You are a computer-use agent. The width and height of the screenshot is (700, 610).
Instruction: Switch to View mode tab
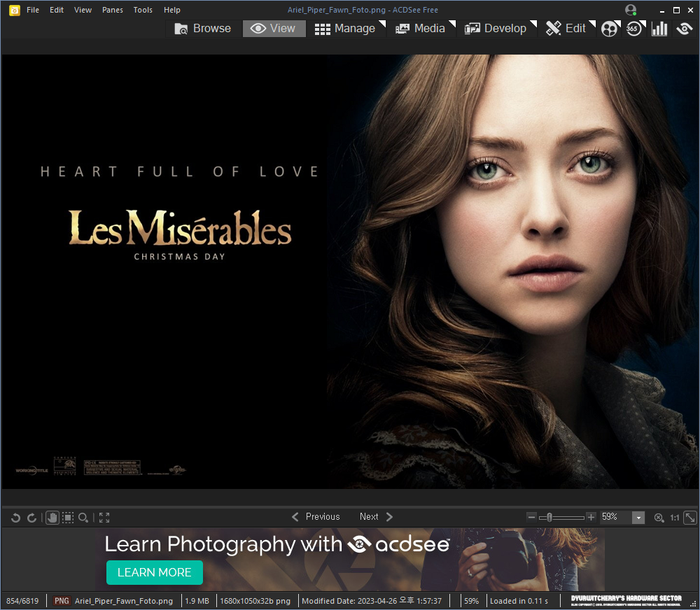pos(274,29)
